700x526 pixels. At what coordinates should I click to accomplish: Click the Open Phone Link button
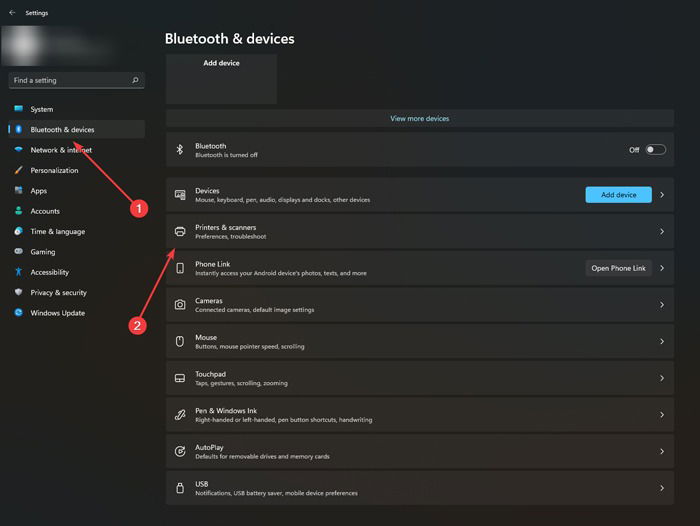tap(618, 268)
